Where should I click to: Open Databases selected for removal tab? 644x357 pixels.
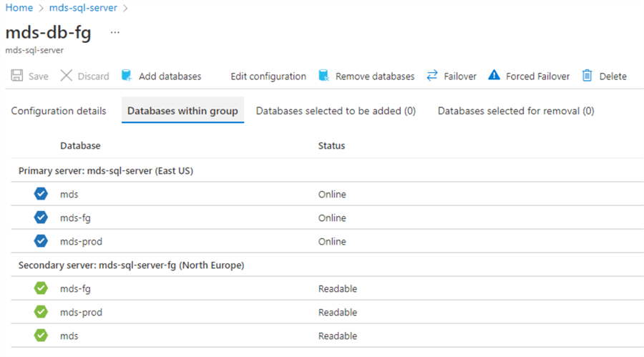click(515, 111)
